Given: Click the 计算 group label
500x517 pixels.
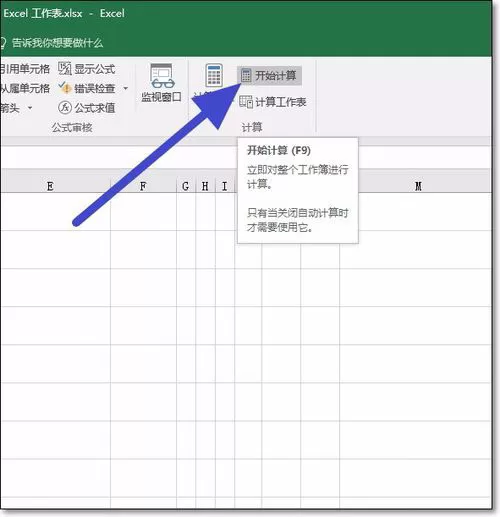Looking at the screenshot, I should [x=252, y=127].
